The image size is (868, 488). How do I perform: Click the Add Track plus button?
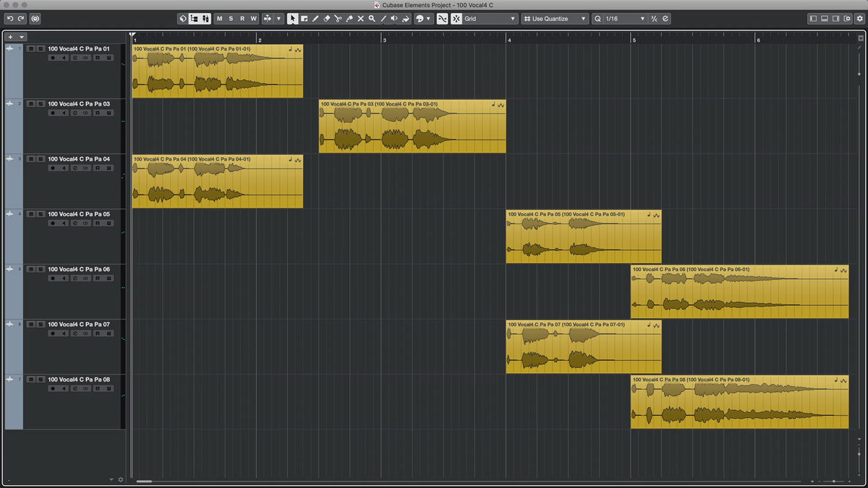pos(11,37)
